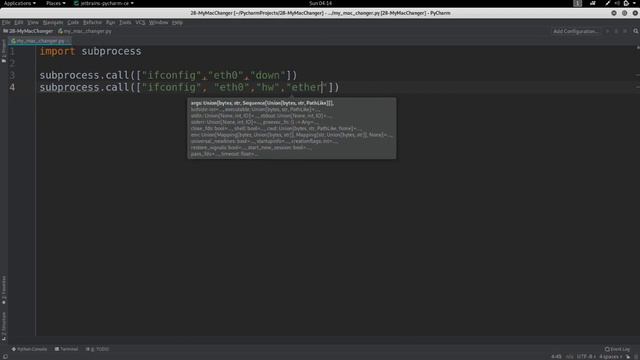
Task: Open the Terminal tool window
Action: [x=66, y=349]
